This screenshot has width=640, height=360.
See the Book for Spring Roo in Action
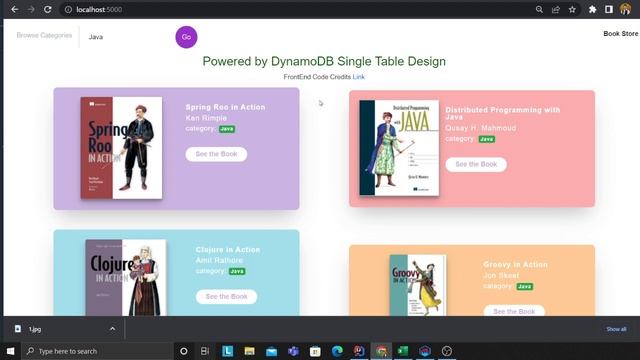tap(216, 154)
